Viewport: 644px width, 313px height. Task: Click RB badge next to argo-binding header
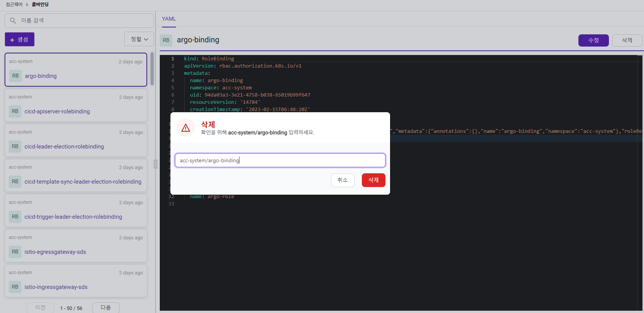[166, 40]
